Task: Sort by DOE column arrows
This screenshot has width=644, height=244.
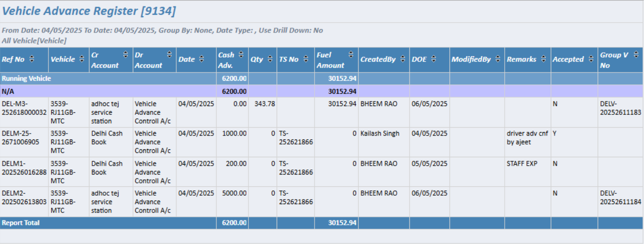Action: 433,59
